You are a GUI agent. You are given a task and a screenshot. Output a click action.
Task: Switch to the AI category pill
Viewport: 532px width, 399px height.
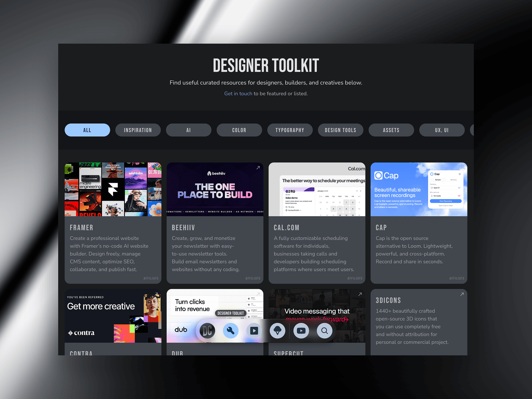coord(189,130)
